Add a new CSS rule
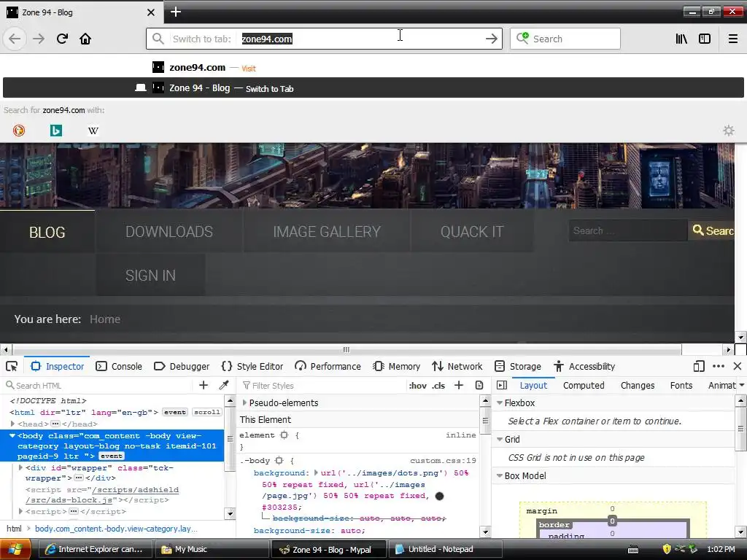Image resolution: width=747 pixels, height=560 pixels. 458,385
